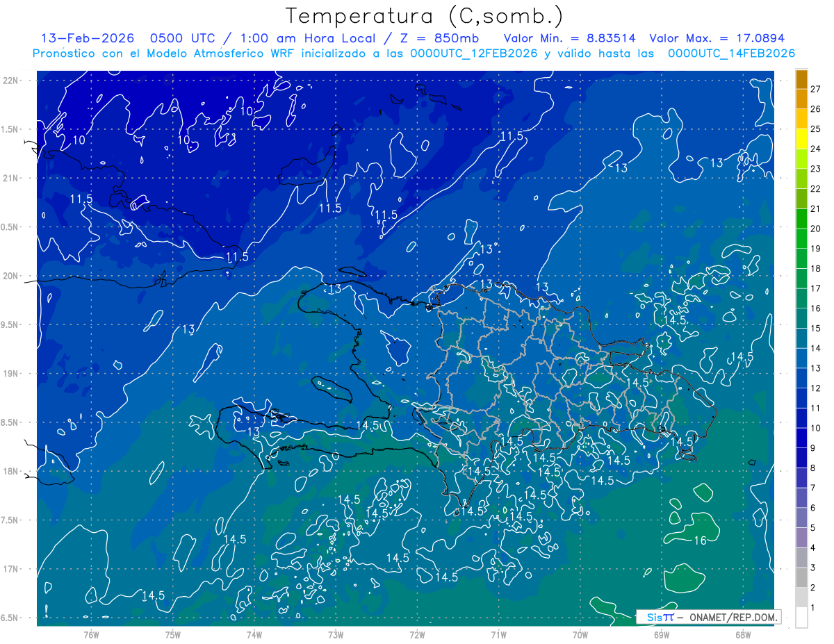Screen dimensions: 834x644
Task: Click the '0000UTC_12FEB2026' initialization text
Action: tap(474, 53)
